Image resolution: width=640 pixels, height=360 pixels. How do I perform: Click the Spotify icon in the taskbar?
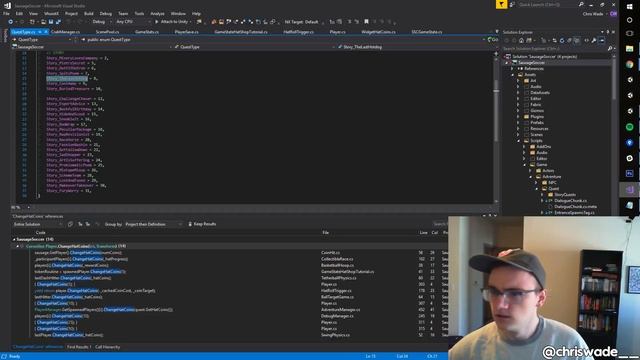[x=629, y=127]
